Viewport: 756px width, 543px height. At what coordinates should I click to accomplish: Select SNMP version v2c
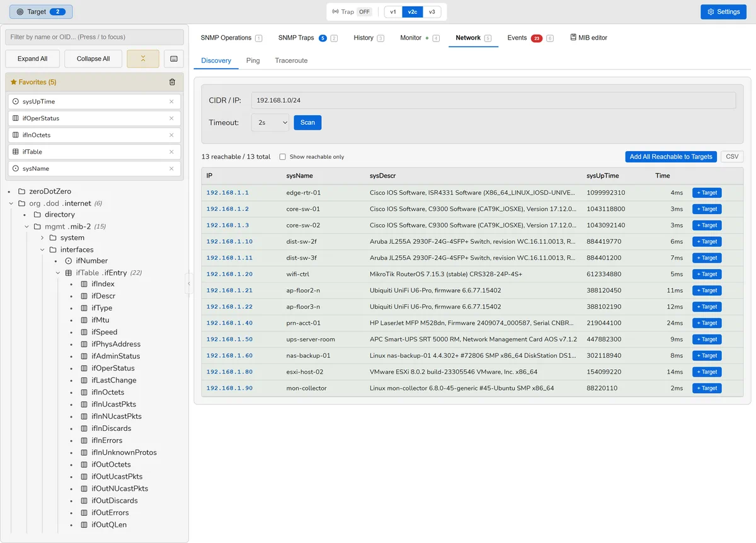pyautogui.click(x=413, y=12)
